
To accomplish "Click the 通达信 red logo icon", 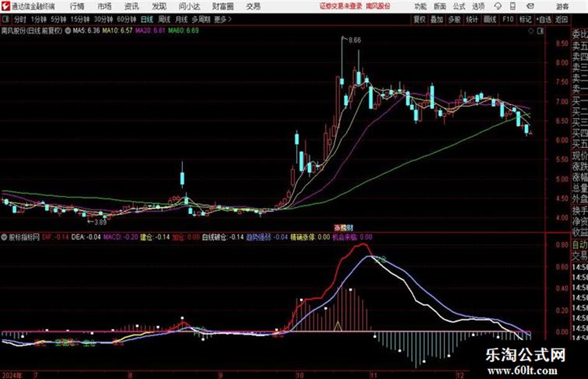I will click(5, 6).
